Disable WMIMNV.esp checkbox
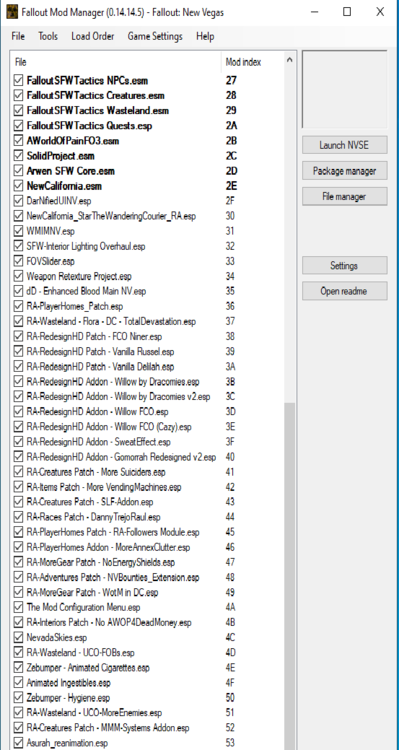This screenshot has width=399, height=750. pos(19,231)
